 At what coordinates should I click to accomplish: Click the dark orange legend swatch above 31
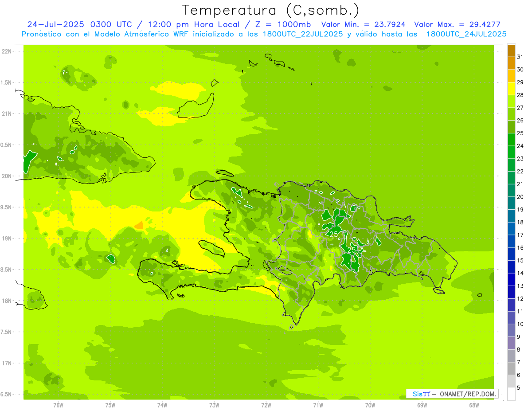(511, 51)
